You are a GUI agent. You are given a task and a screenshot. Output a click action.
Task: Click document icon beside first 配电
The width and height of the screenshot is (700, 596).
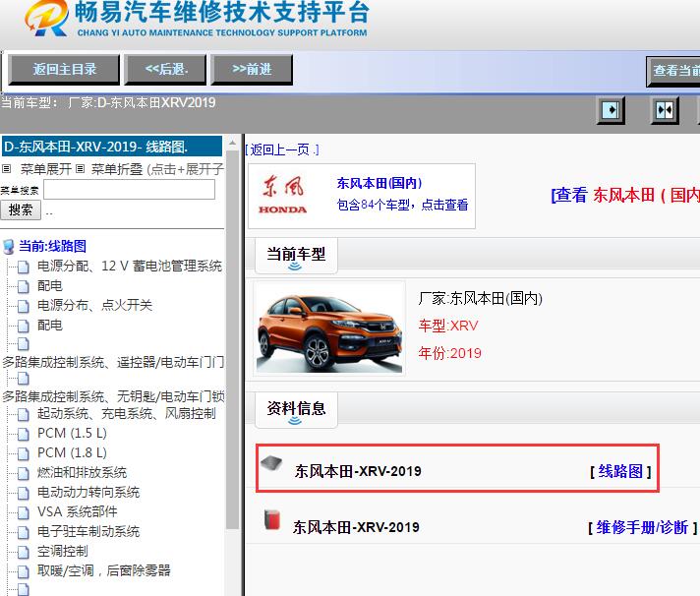coord(24,286)
